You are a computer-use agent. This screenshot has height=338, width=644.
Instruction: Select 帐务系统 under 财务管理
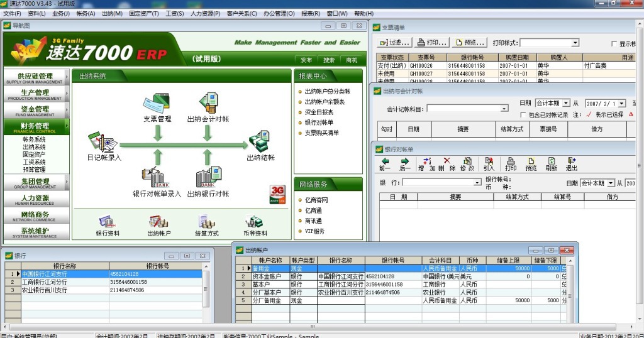34,139
